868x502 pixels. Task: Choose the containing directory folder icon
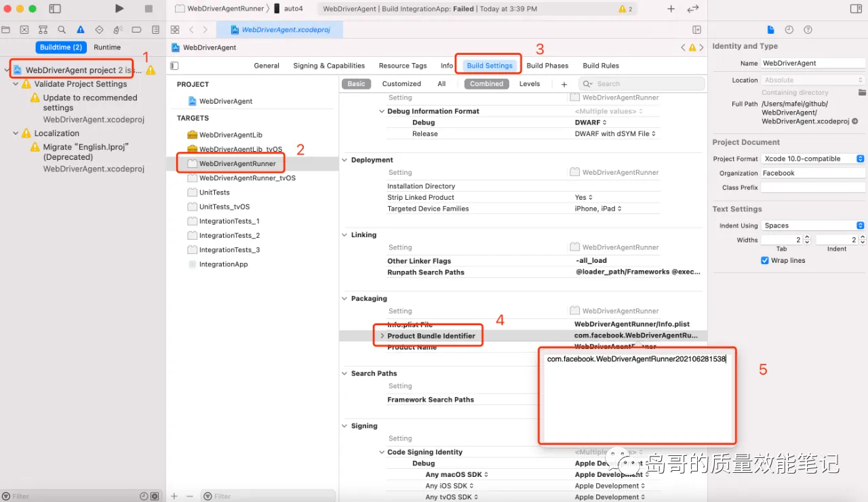pyautogui.click(x=862, y=93)
